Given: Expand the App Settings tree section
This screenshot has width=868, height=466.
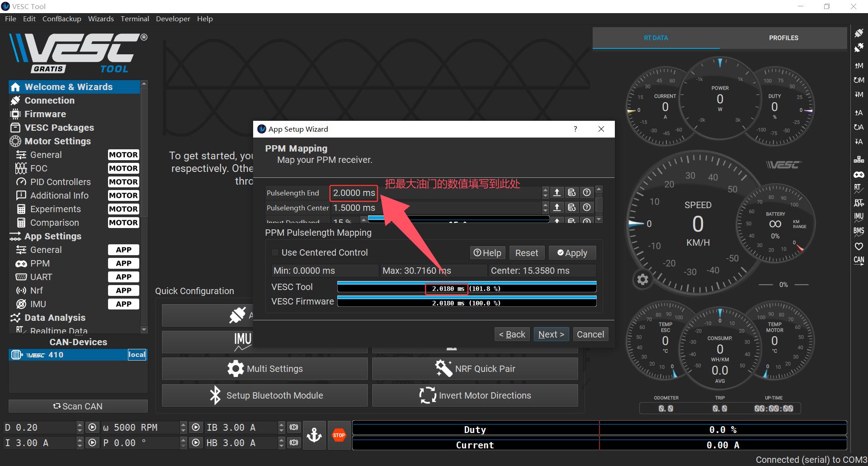Looking at the screenshot, I should (x=53, y=236).
